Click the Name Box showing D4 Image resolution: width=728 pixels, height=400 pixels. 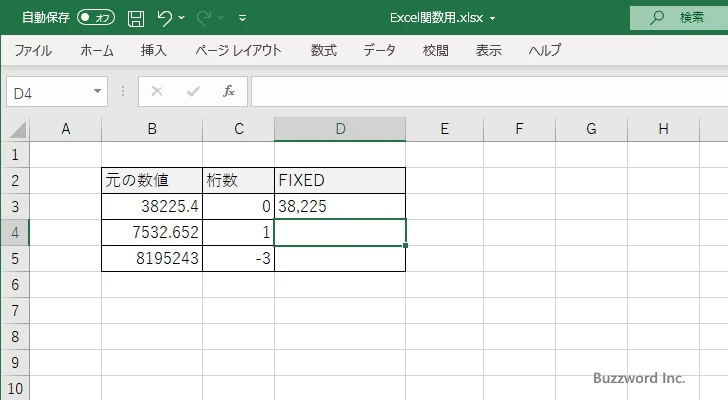click(x=49, y=92)
